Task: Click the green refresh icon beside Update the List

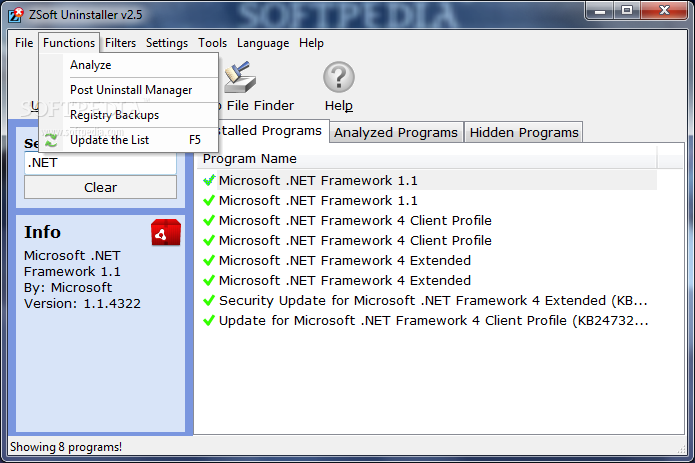Action: click(51, 140)
